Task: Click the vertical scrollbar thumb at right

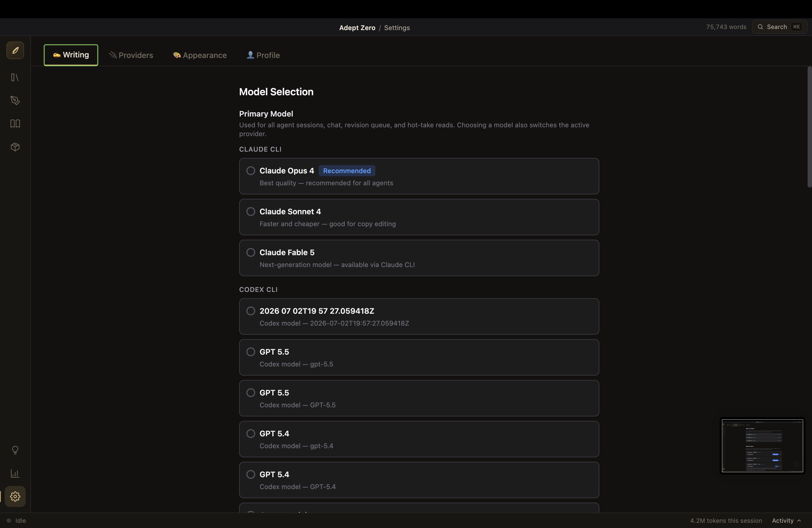Action: 809,127
